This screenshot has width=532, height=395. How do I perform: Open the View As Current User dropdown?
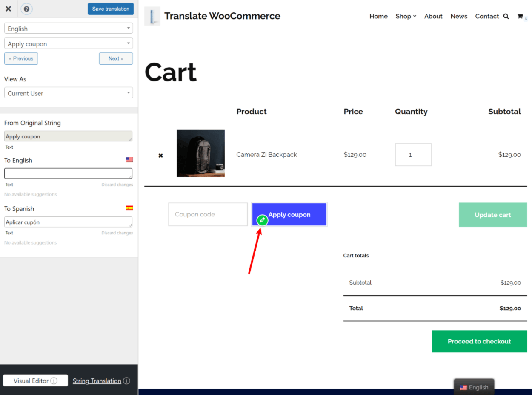point(68,92)
